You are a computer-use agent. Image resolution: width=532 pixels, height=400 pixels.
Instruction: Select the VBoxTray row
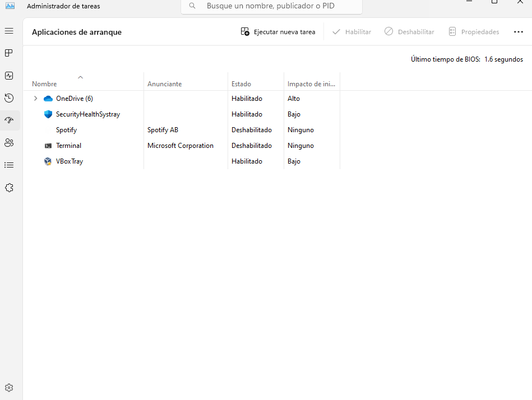coord(70,161)
